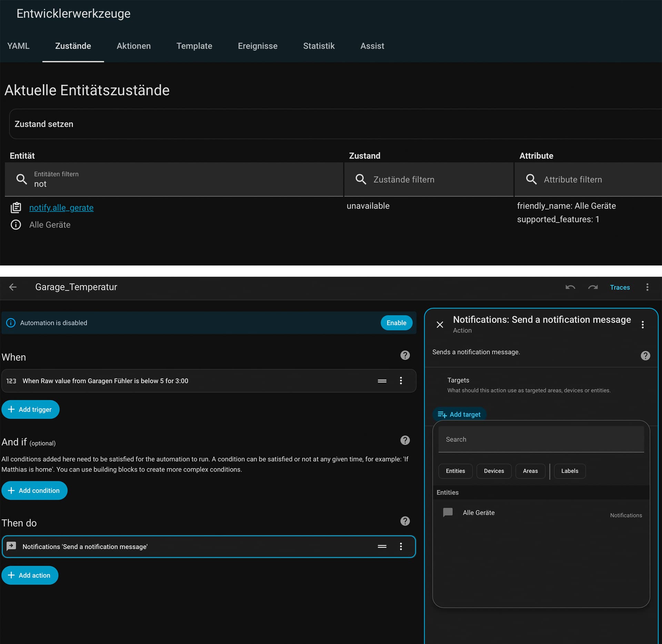Click the redo arrow icon

tap(593, 287)
